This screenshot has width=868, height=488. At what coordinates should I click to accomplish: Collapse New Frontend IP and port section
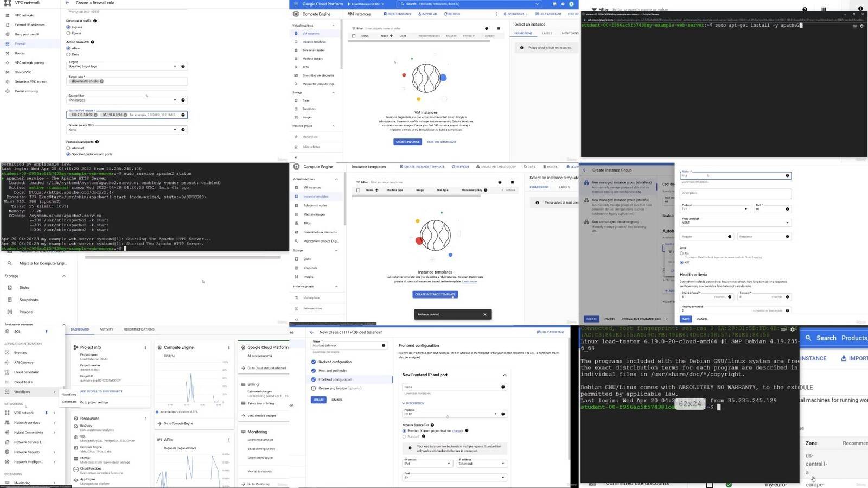coord(505,375)
